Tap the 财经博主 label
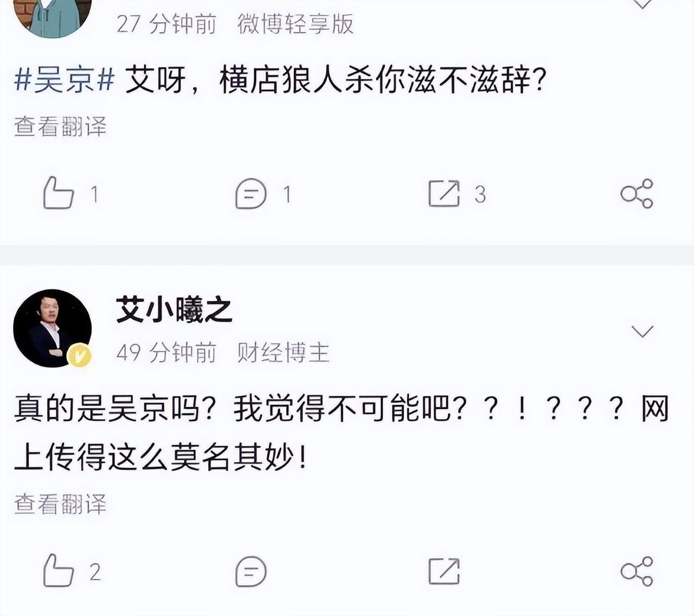Image resolution: width=694 pixels, height=616 pixels. tap(283, 352)
